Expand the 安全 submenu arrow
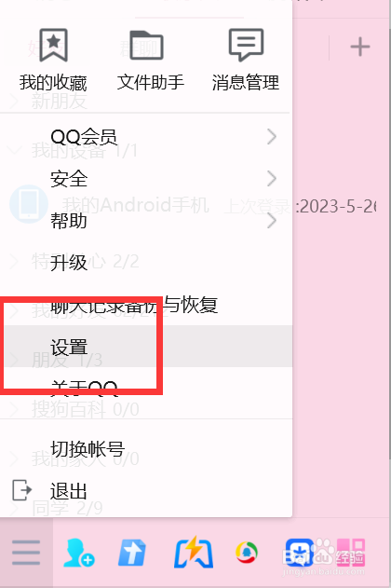 point(272,179)
